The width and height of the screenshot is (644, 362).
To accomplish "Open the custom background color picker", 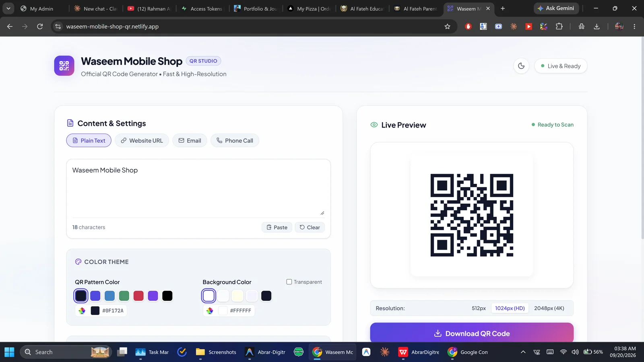I will coord(210,311).
